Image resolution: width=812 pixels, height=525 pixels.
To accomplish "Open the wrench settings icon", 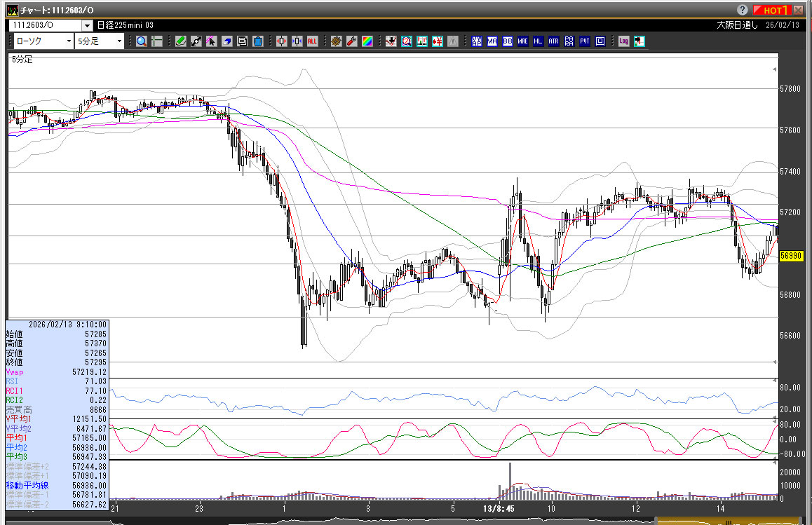I will pos(351,41).
